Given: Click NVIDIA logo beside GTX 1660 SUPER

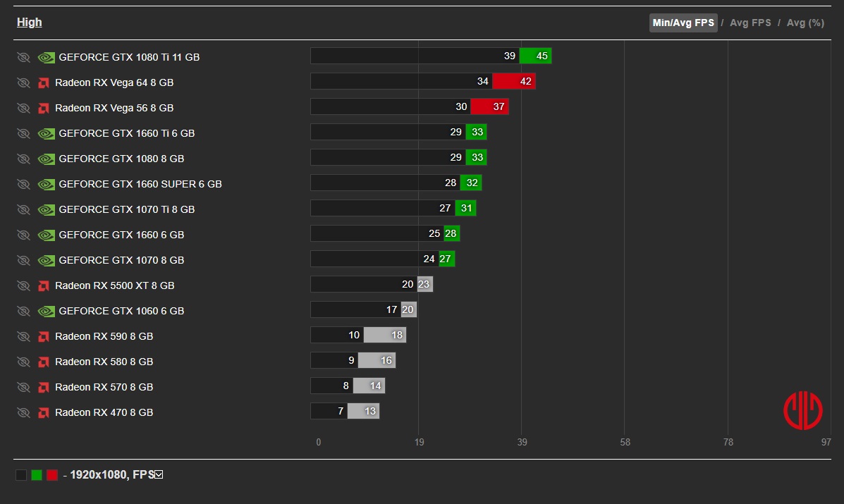Looking at the screenshot, I should (47, 184).
